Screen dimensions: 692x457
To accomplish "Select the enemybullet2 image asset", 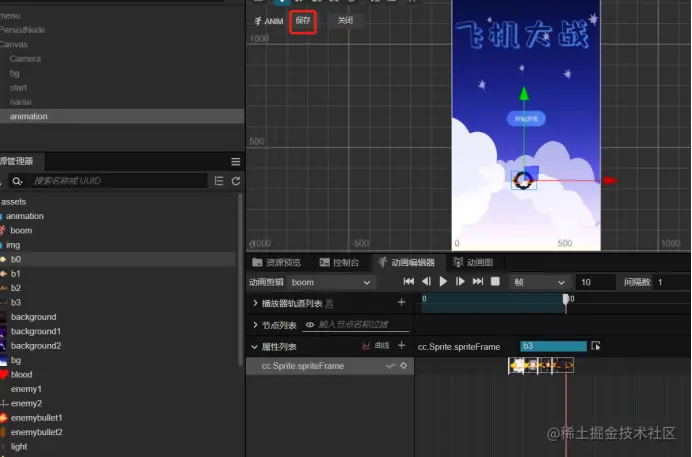I will coord(37,432).
